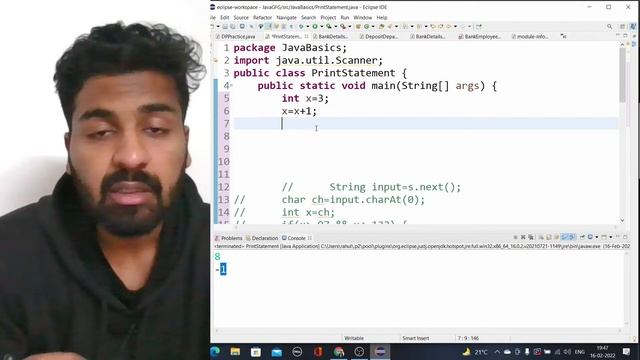Click the Save All icon in the toolbar
Image resolution: width=640 pixels, height=360 pixels.
pyautogui.click(x=233, y=27)
